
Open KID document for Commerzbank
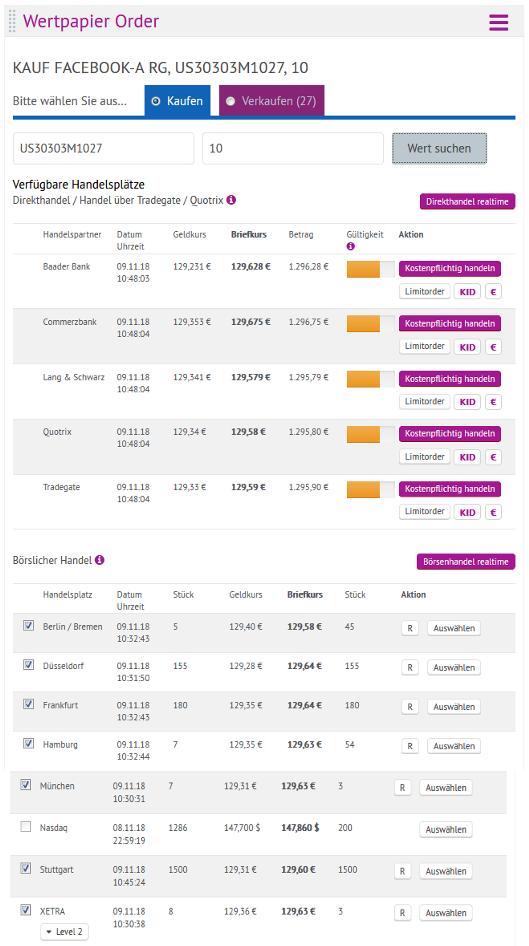pos(467,347)
